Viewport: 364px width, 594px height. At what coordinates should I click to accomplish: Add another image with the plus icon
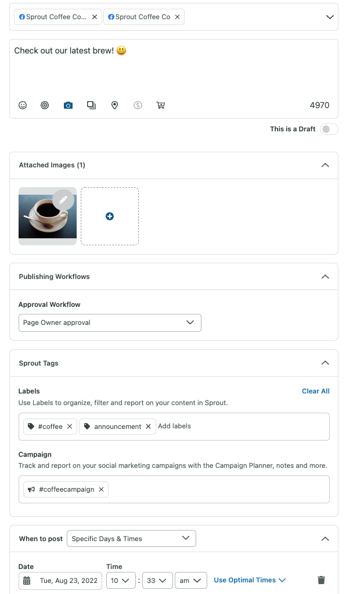109,216
